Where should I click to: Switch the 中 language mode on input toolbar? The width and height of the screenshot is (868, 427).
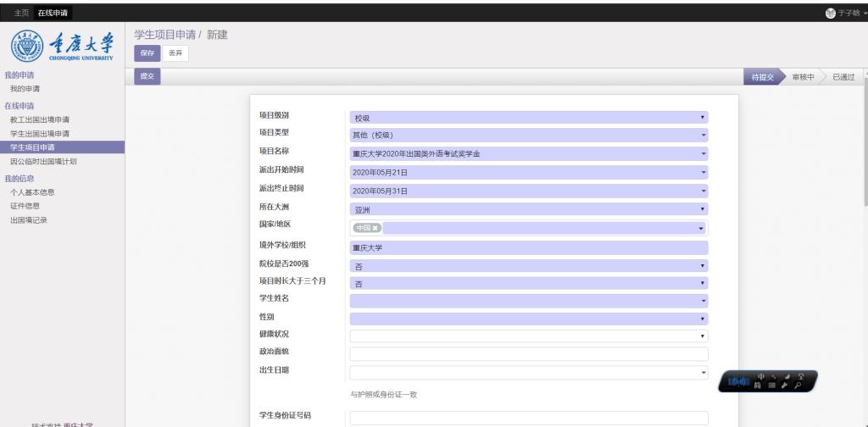761,375
